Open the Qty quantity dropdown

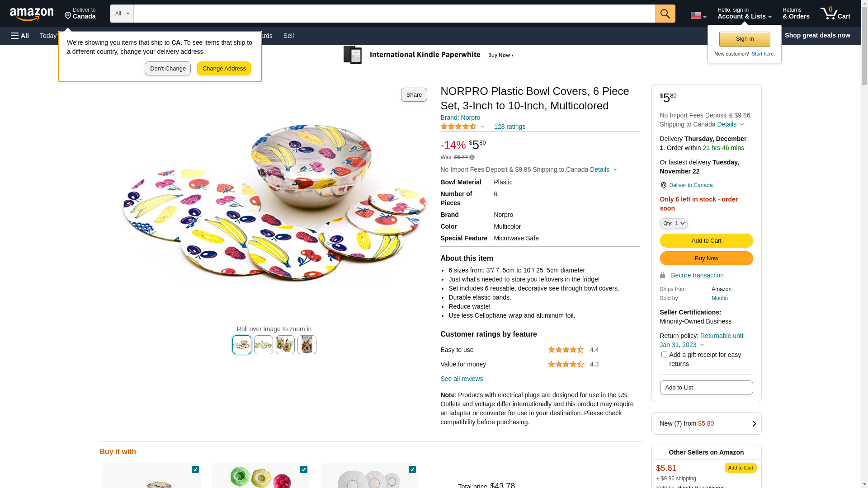point(674,223)
